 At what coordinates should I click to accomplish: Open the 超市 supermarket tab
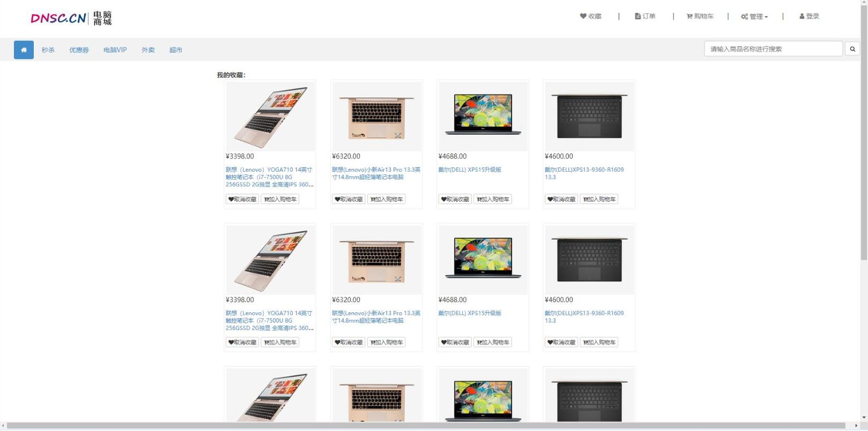coord(176,50)
